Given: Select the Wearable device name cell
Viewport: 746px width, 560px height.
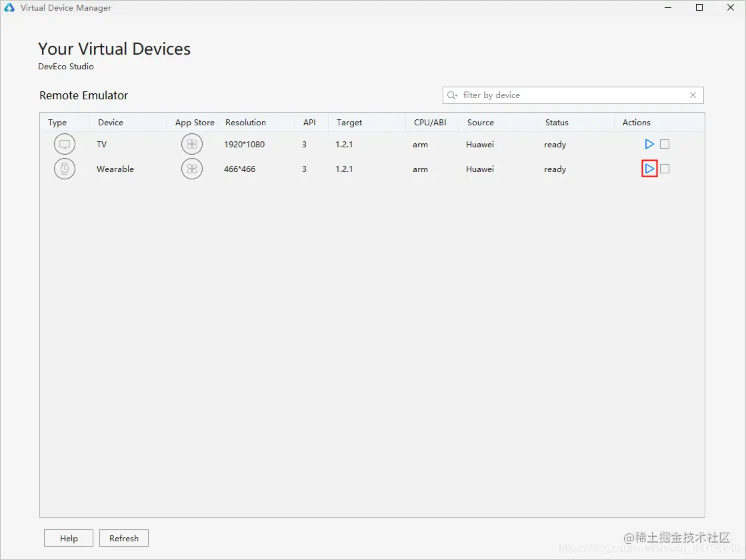Looking at the screenshot, I should (x=115, y=169).
